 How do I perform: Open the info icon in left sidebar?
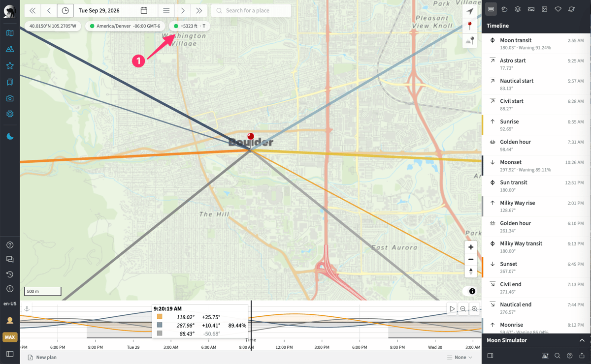[10, 289]
